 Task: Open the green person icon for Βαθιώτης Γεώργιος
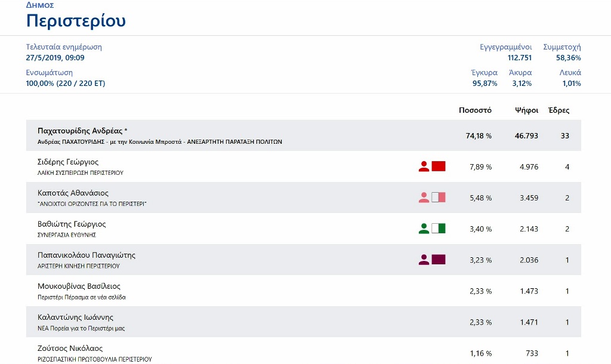[x=424, y=229]
